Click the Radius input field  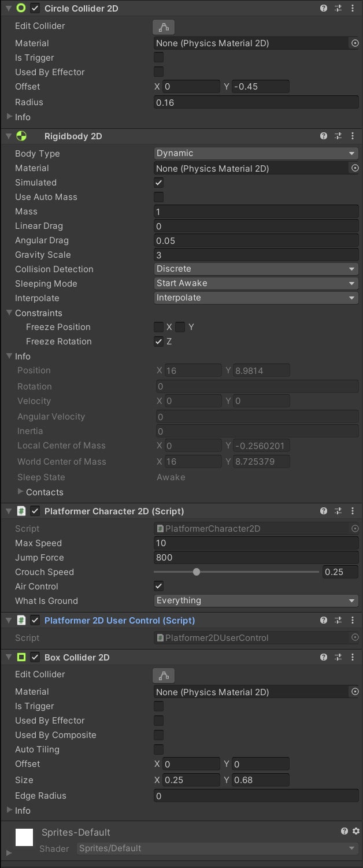tap(256, 102)
